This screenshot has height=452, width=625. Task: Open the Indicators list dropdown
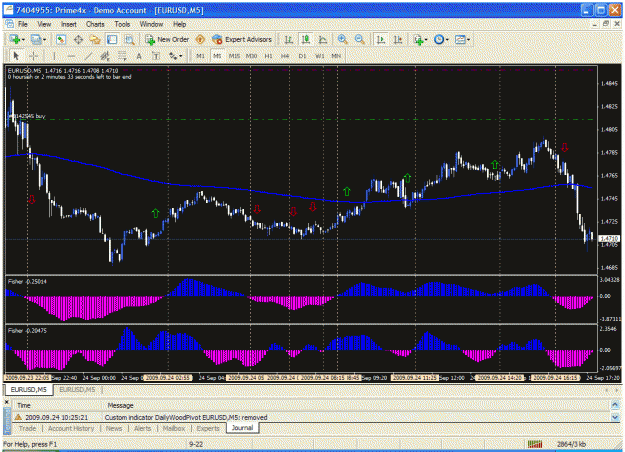point(420,39)
